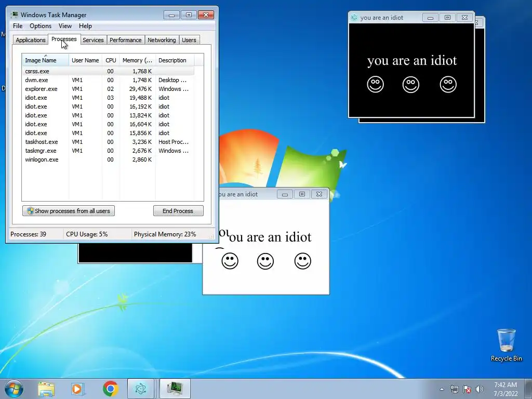Viewport: 532px width, 399px height.
Task: Open the View menu in Task Manager
Action: [x=65, y=26]
